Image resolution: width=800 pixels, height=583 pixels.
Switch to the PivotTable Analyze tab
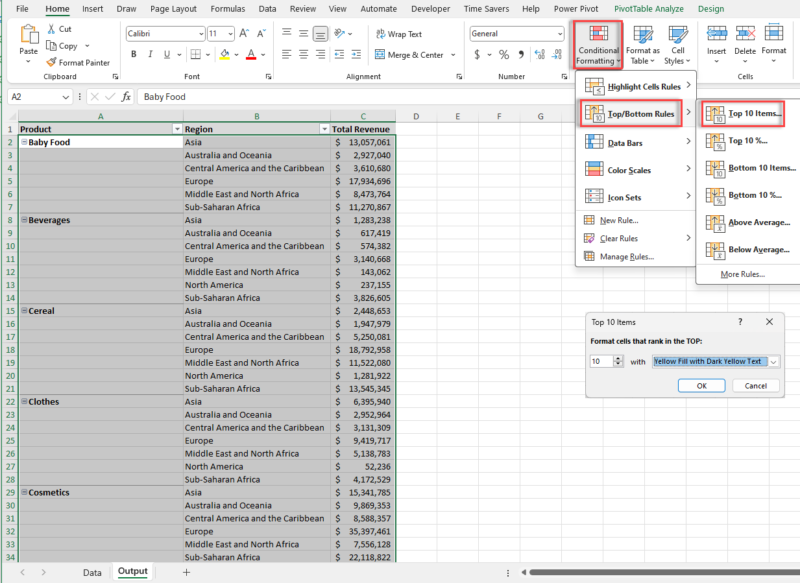pos(648,9)
